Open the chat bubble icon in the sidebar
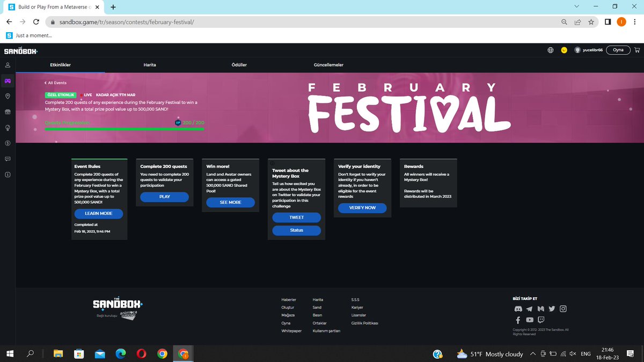Viewport: 644px width, 362px height. pyautogui.click(x=8, y=159)
